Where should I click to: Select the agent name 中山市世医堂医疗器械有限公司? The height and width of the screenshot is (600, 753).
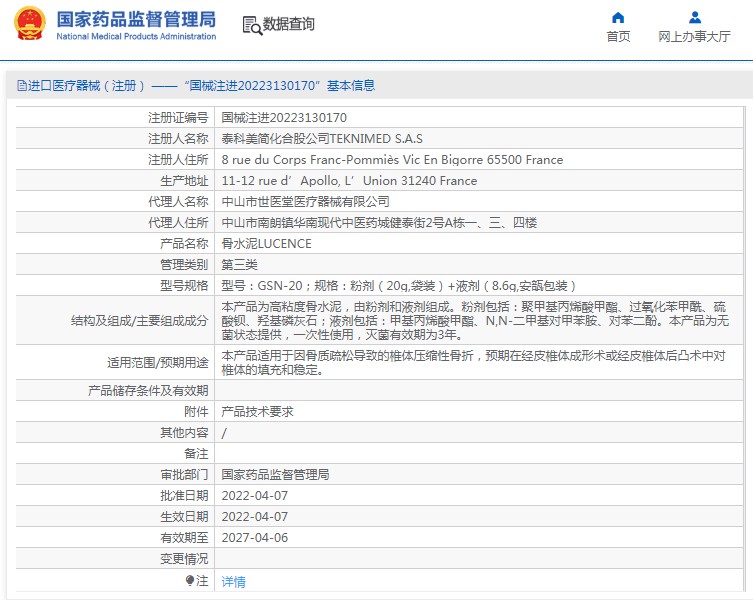305,202
